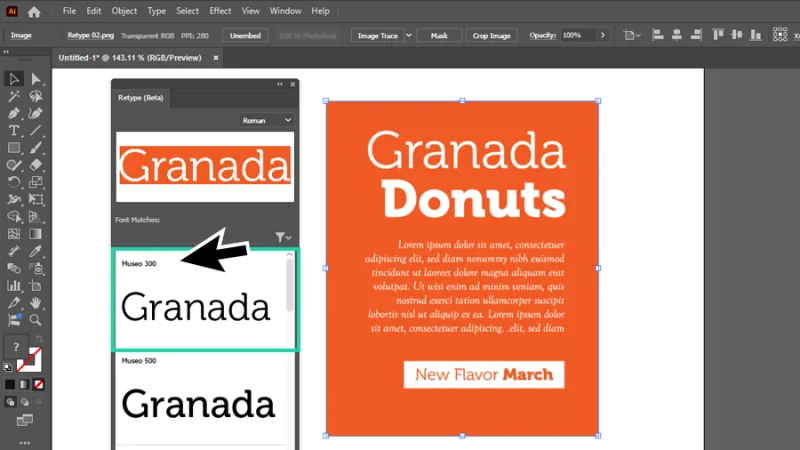
Task: Activate the Column Graph tool
Action: (x=14, y=286)
